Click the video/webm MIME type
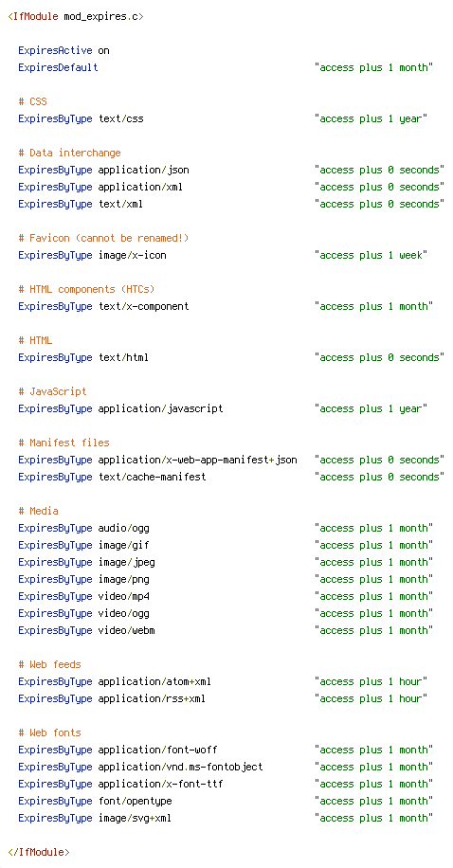The height and width of the screenshot is (868, 453). 126,630
